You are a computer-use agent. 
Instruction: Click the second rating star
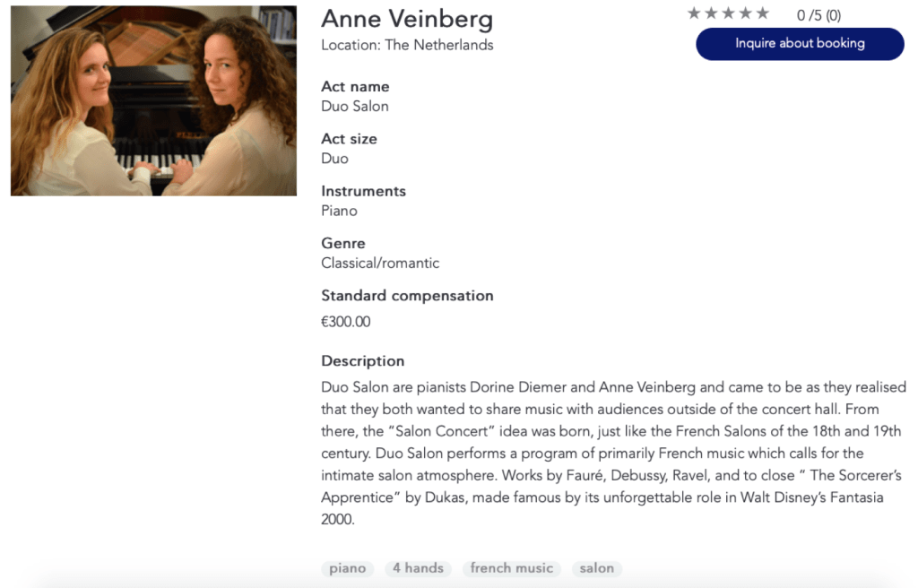(x=711, y=13)
